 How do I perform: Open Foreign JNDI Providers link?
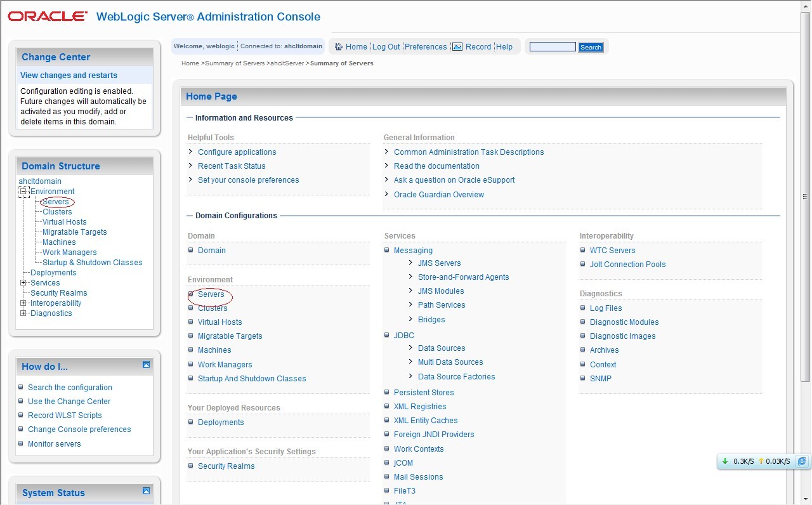pos(434,435)
